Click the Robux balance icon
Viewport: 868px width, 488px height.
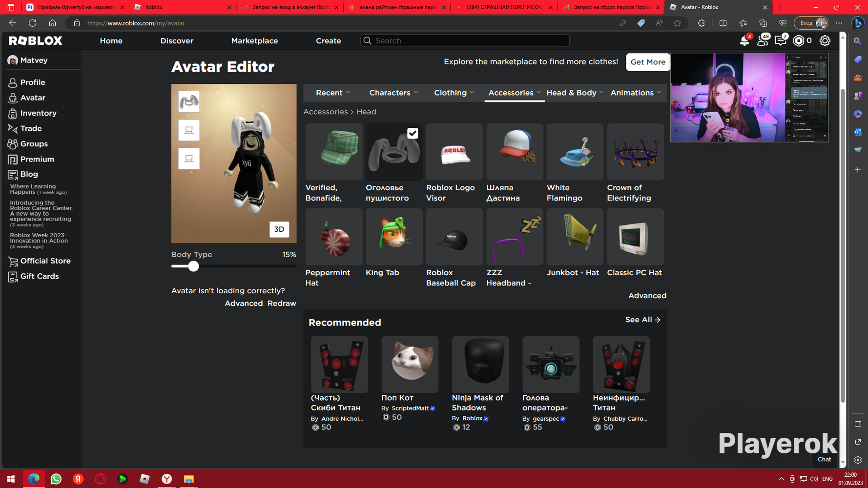(799, 41)
